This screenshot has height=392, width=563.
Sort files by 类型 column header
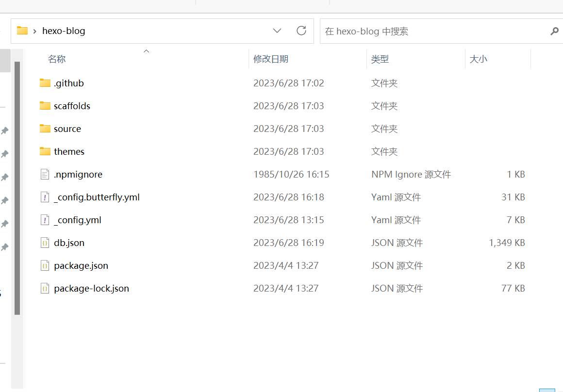(380, 59)
